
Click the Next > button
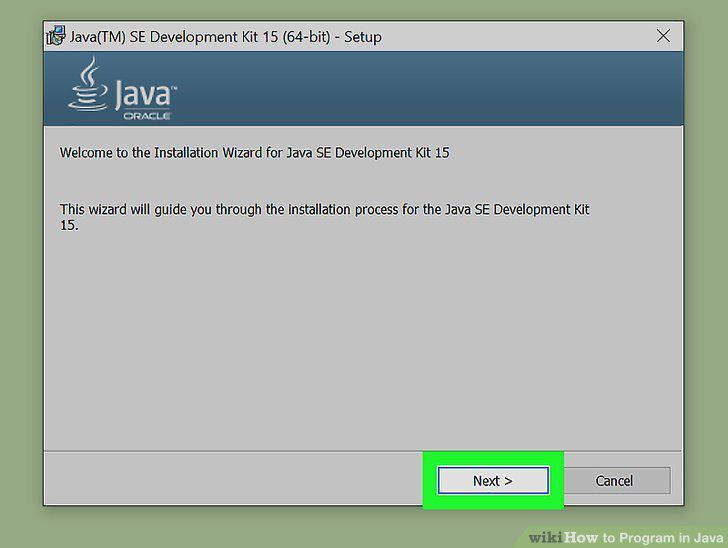coord(493,480)
